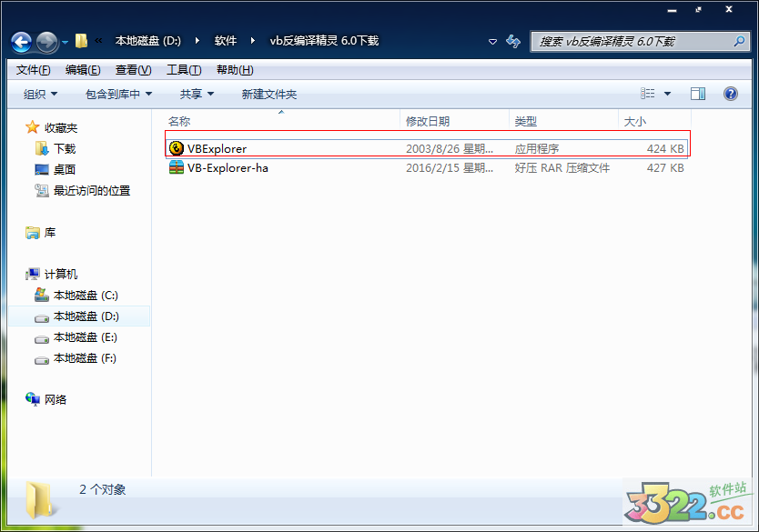Expand arrow after 本地磁盘 (D:) breadcrumb

point(197,41)
